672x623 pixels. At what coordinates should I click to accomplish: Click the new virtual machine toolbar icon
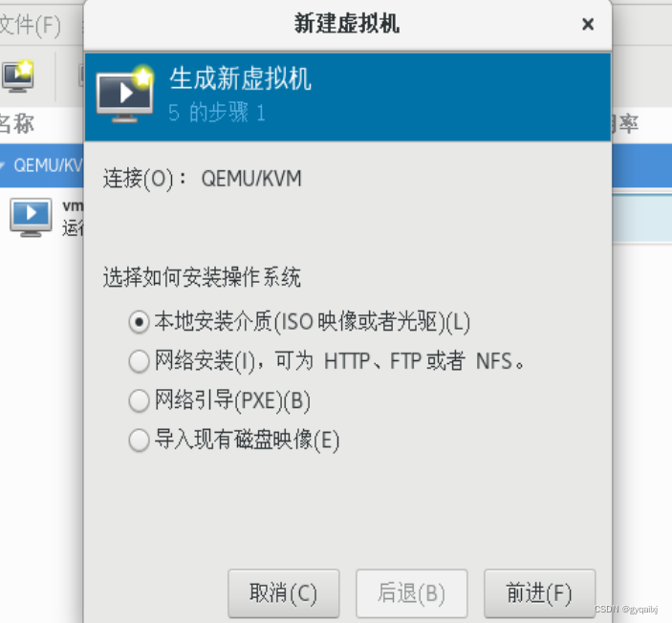tap(18, 76)
